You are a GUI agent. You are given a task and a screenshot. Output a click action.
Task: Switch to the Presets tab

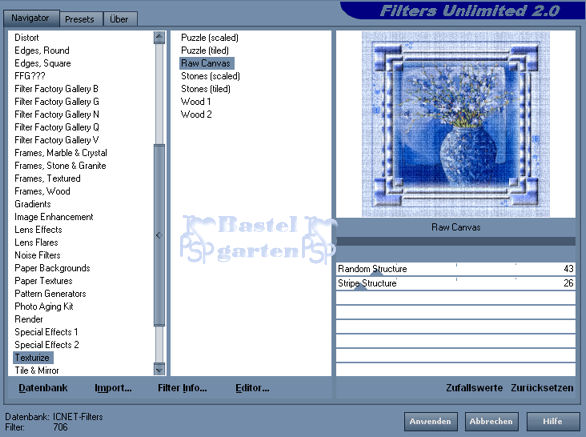[x=80, y=19]
